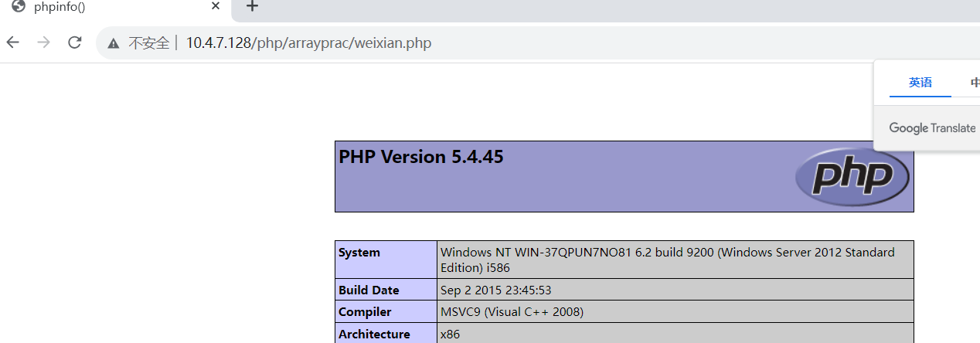This screenshot has width=980, height=343.
Task: Go forward to next page
Action: 44,42
